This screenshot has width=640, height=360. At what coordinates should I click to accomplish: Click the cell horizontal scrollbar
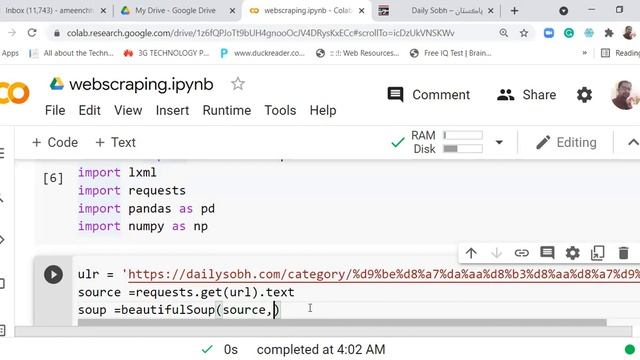click(x=342, y=322)
